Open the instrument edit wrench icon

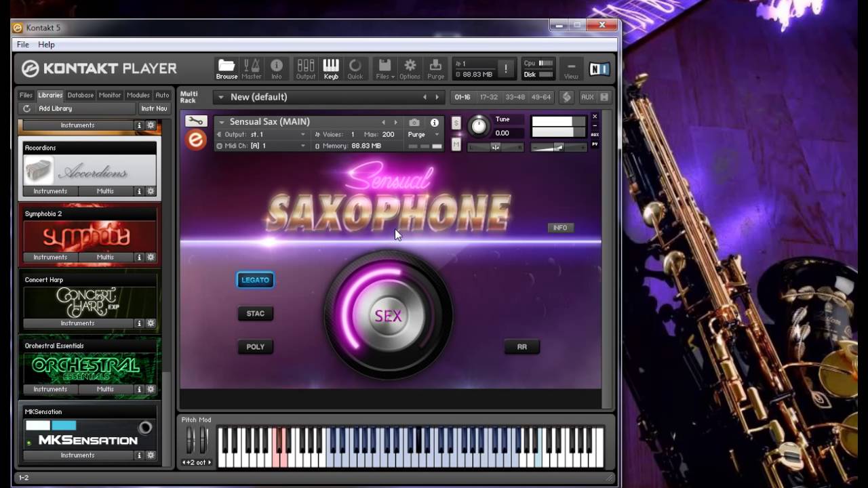click(196, 121)
